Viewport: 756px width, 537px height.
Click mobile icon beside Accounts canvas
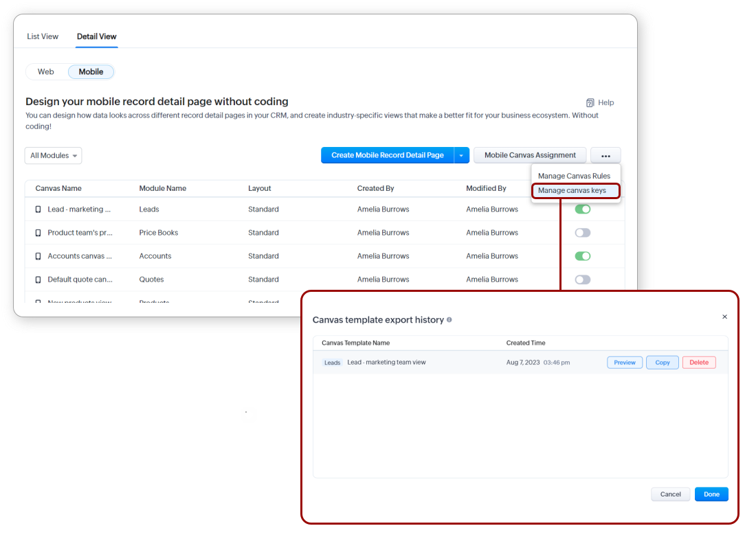click(x=38, y=256)
